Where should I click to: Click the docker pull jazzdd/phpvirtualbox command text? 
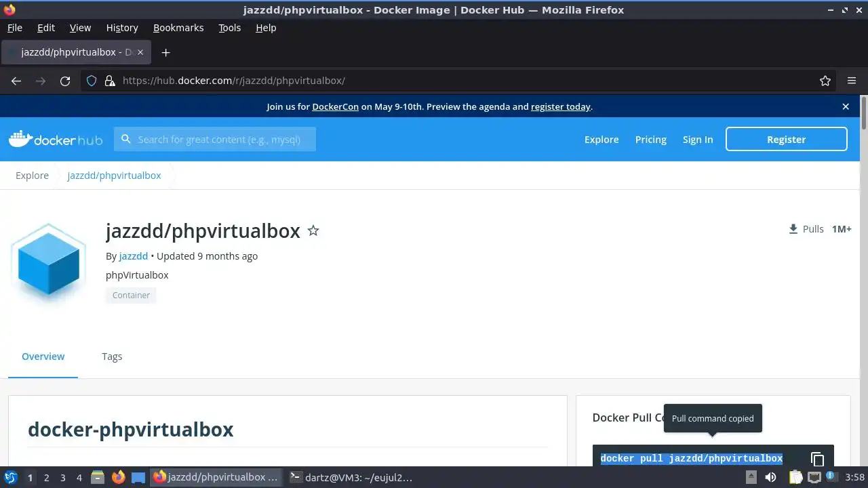pyautogui.click(x=691, y=459)
